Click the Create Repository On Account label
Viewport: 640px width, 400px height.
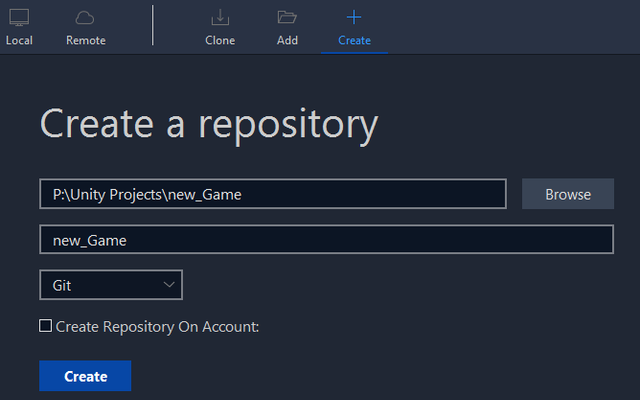[x=157, y=327]
